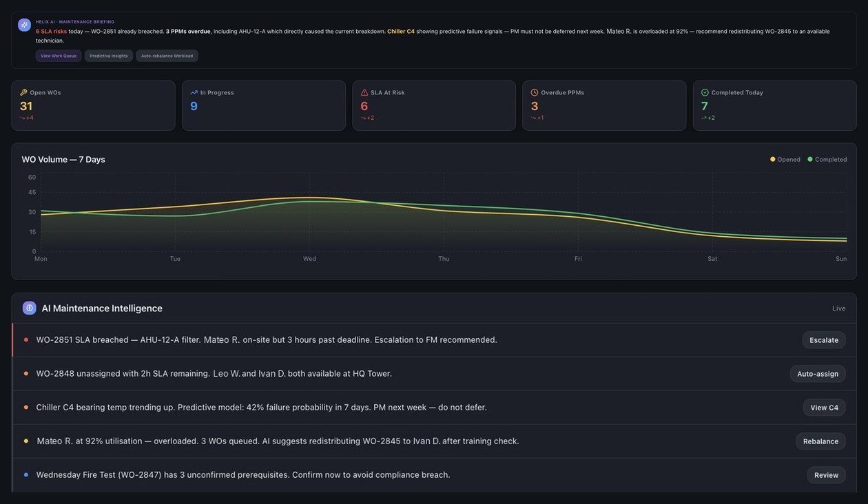Click the Tue label on chart axis
868x504 pixels.
point(175,259)
